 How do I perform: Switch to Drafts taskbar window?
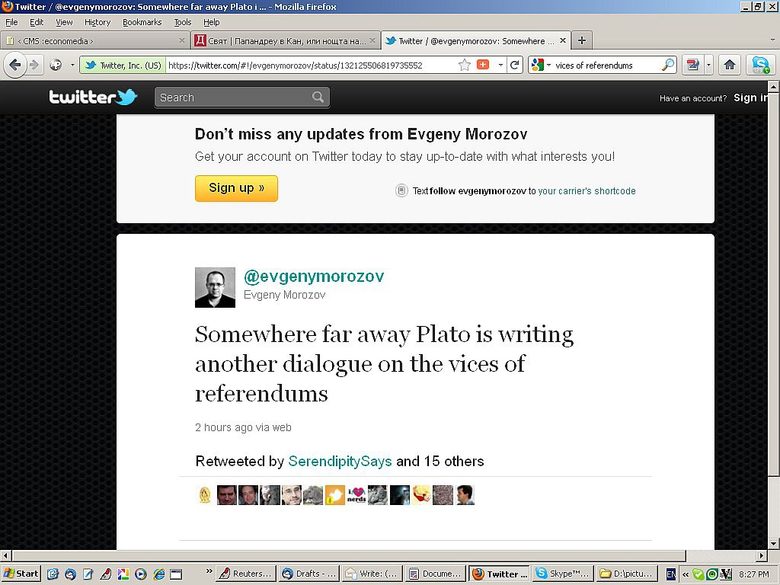point(309,574)
